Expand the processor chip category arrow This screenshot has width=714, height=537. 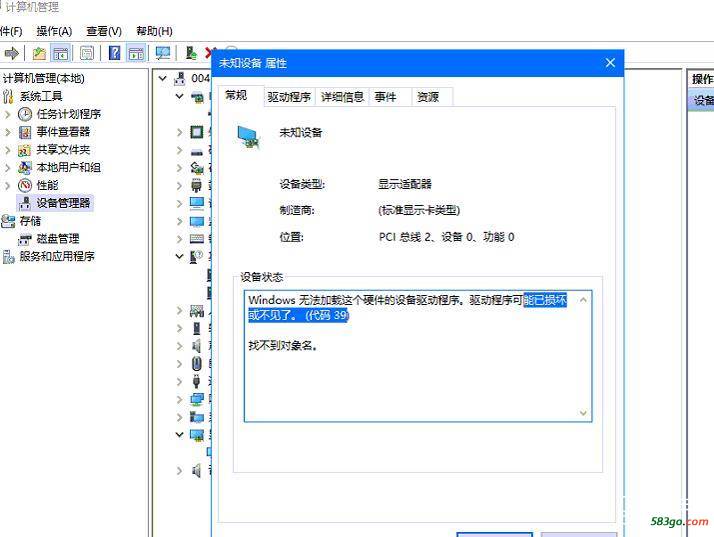point(179,133)
